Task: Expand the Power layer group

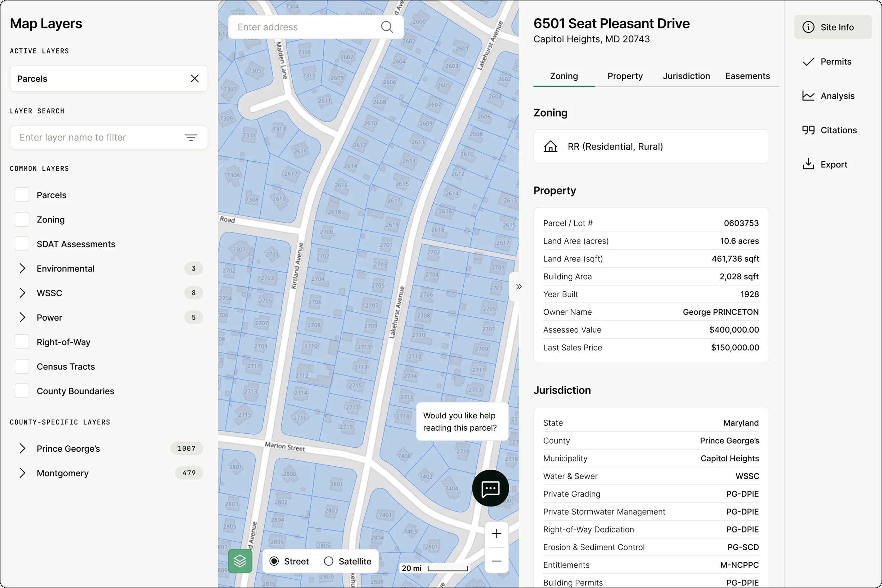Action: point(22,318)
